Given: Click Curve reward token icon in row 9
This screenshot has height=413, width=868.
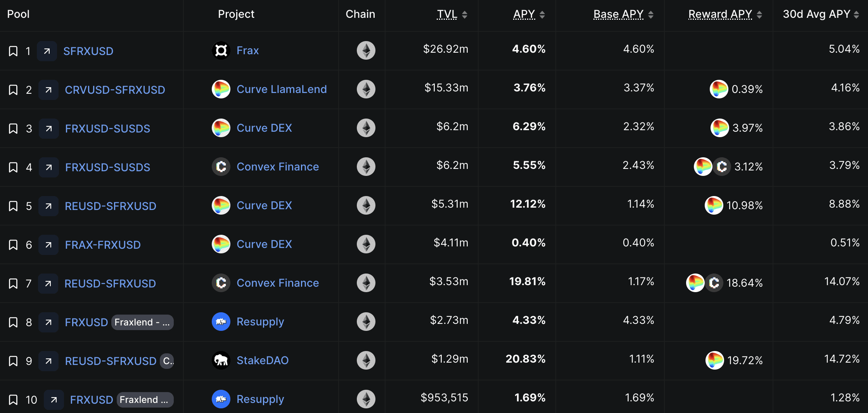Looking at the screenshot, I should point(714,360).
